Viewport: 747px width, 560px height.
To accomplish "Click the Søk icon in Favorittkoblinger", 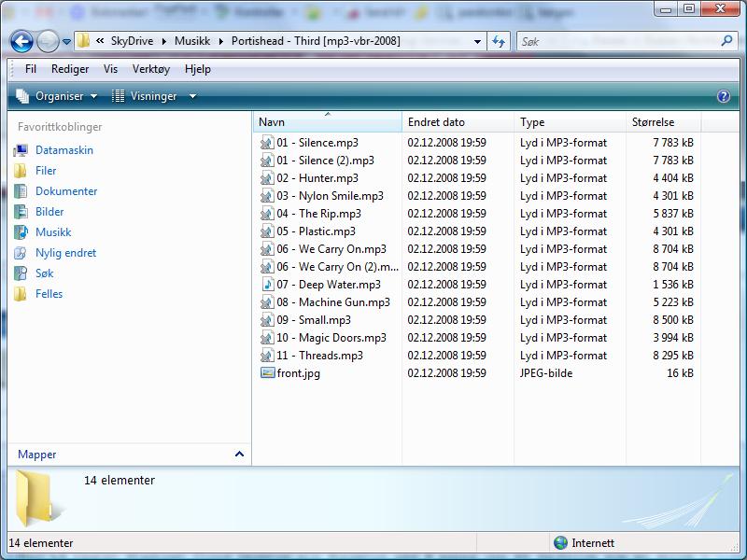I will click(x=21, y=273).
